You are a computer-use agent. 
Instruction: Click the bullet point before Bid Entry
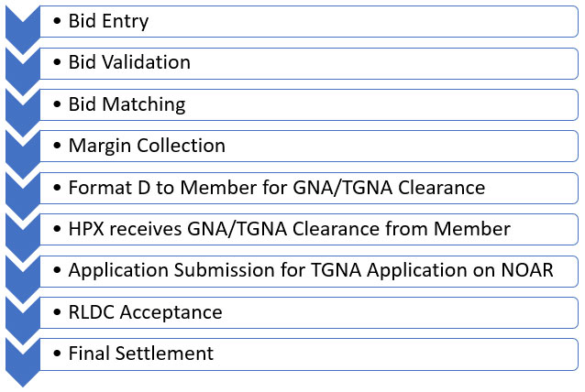(x=58, y=21)
